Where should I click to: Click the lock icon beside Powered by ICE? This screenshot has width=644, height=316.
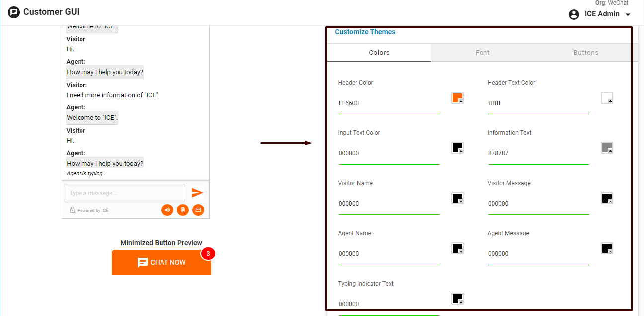73,210
